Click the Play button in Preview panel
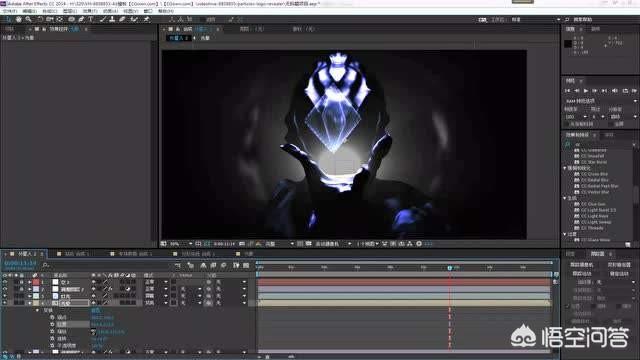 pyautogui.click(x=586, y=91)
